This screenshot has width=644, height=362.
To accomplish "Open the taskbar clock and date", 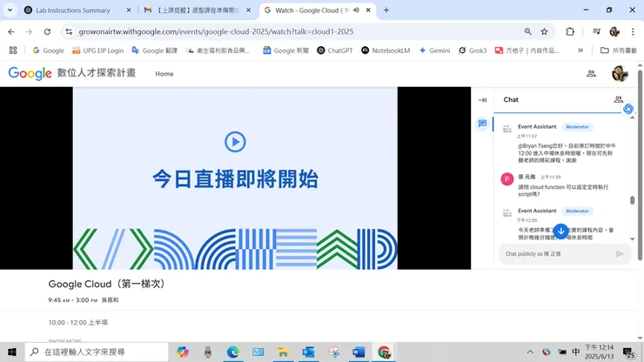I will 599,352.
